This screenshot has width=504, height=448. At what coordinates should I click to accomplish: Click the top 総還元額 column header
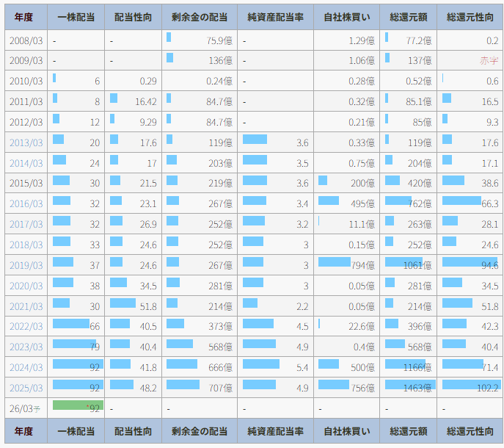[408, 18]
